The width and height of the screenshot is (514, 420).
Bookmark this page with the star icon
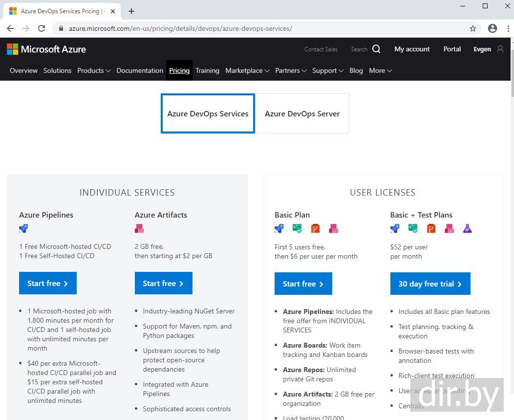tap(472, 28)
